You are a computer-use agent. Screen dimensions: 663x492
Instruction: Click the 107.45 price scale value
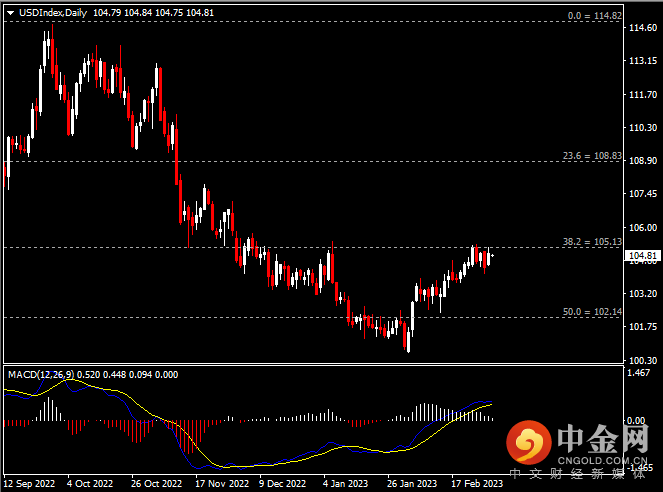(x=641, y=193)
